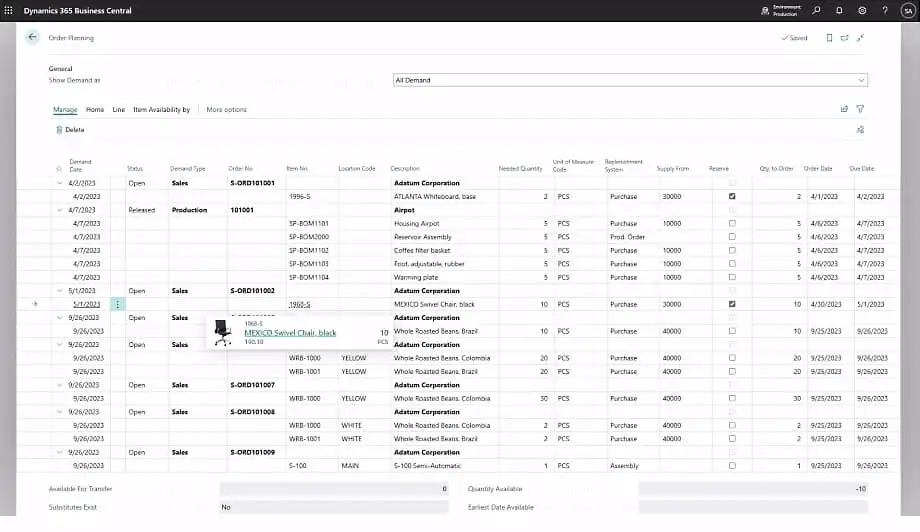The height and width of the screenshot is (532, 920).
Task: Open item 1968-S link
Action: click(300, 304)
